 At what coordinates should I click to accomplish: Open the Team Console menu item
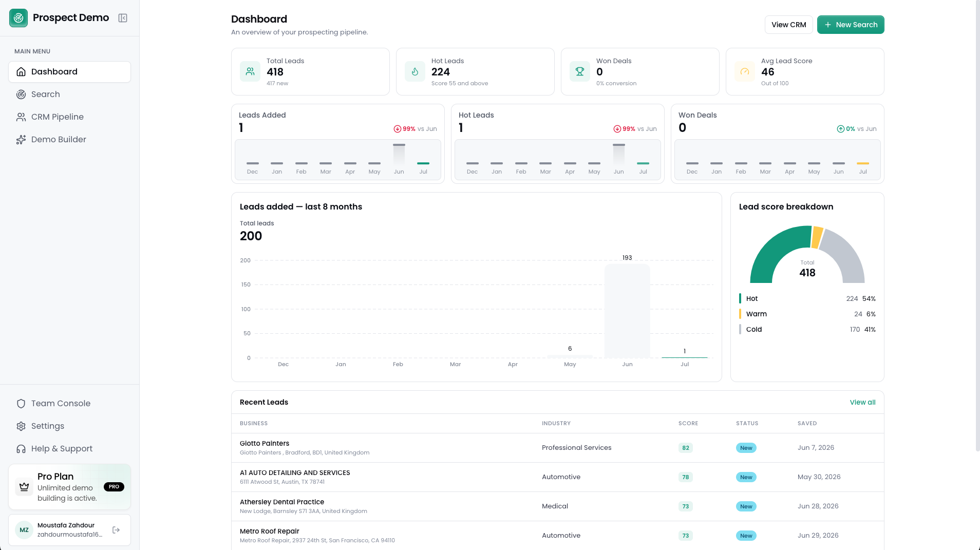click(69, 404)
